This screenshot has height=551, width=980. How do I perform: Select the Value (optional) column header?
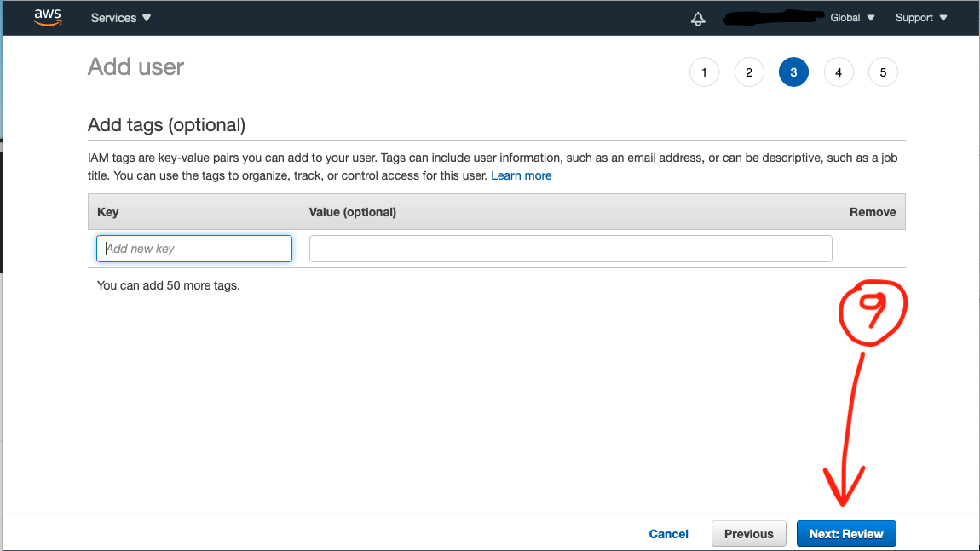click(353, 212)
